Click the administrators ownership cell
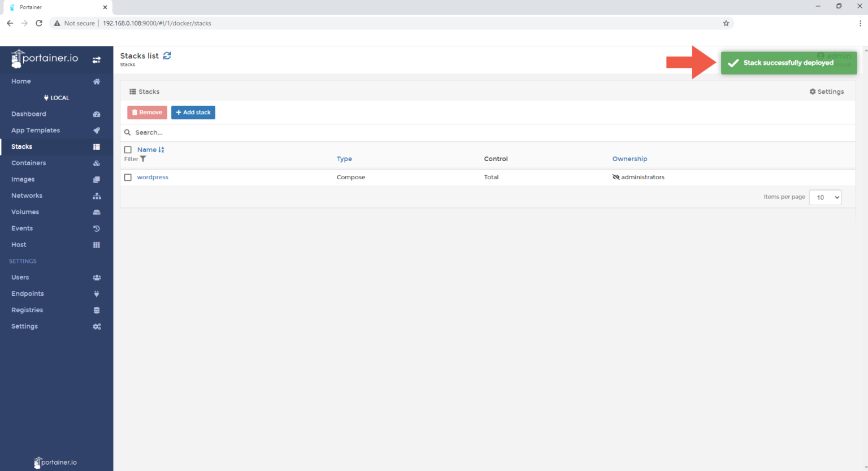 (x=639, y=178)
